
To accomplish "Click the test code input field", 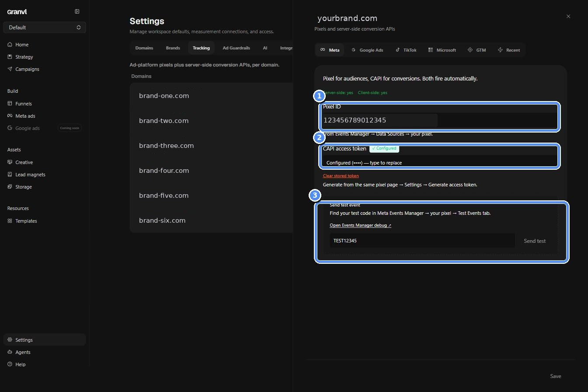I will [422, 241].
